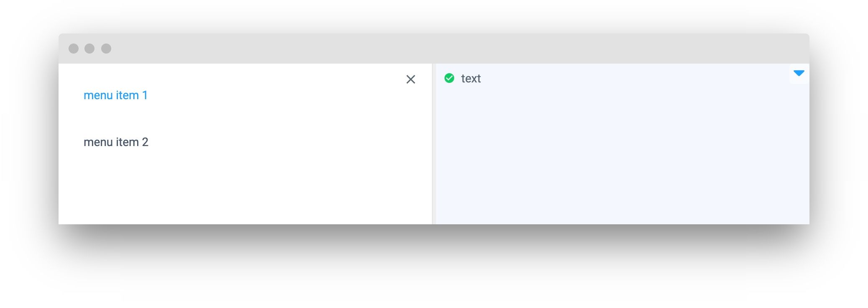Choose the dark gray "menu item 2" entry
This screenshot has width=868, height=308.
pos(116,142)
